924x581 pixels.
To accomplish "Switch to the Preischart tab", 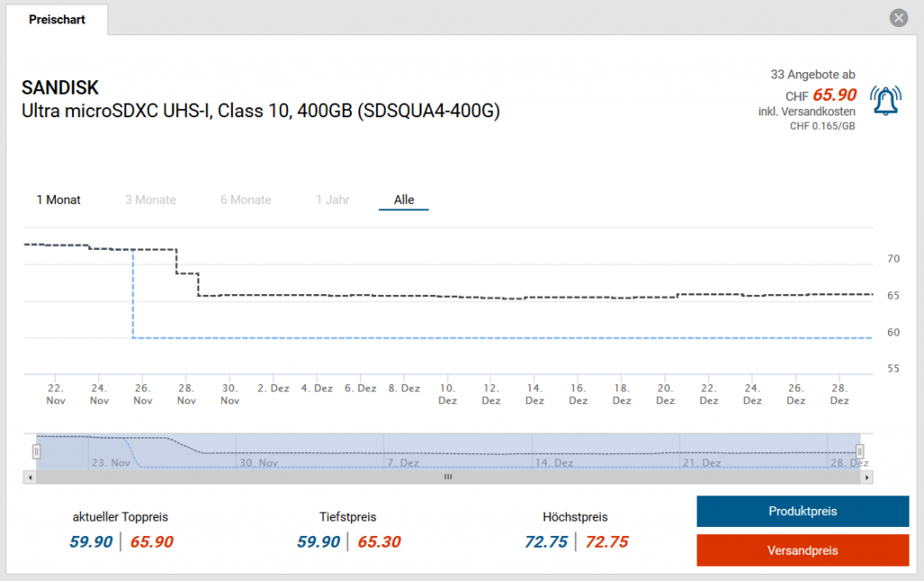I will [x=57, y=19].
